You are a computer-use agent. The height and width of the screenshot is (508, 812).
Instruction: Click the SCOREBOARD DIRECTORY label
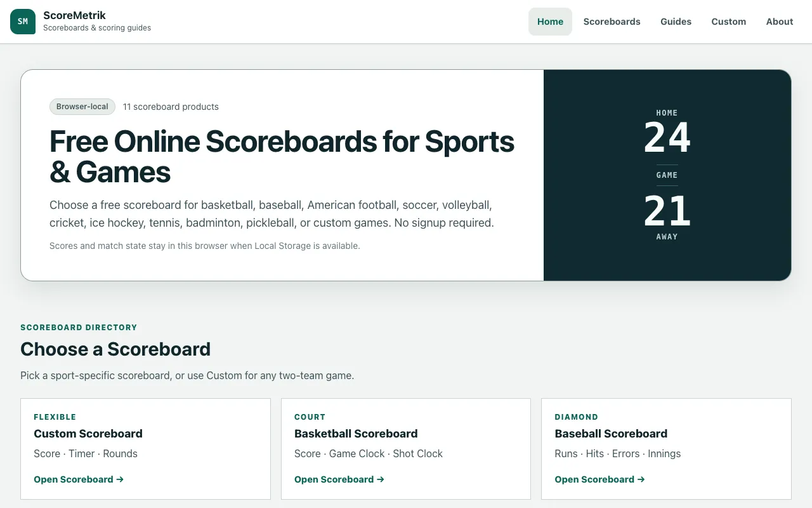pos(79,328)
